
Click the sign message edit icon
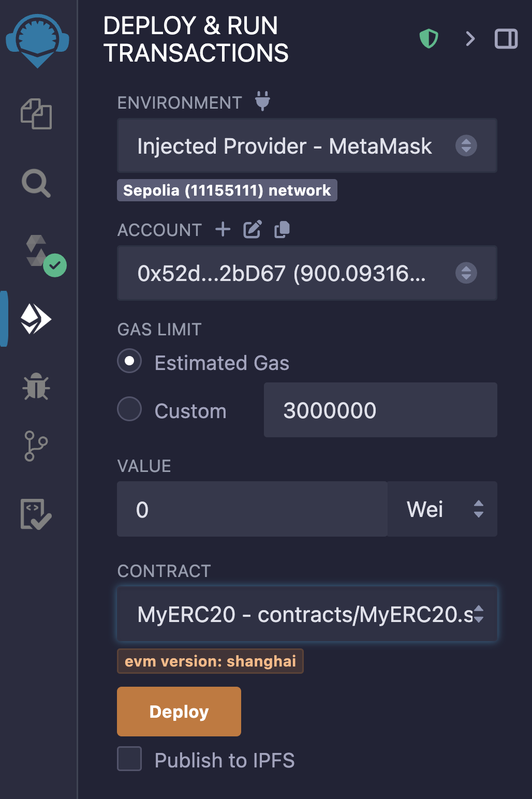(x=253, y=229)
